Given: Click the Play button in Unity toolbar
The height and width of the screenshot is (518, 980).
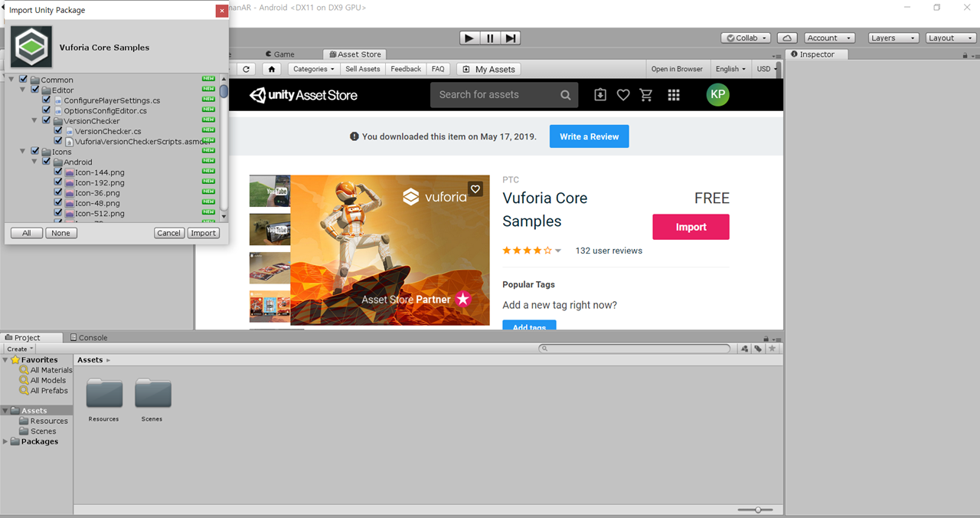Looking at the screenshot, I should (x=469, y=38).
